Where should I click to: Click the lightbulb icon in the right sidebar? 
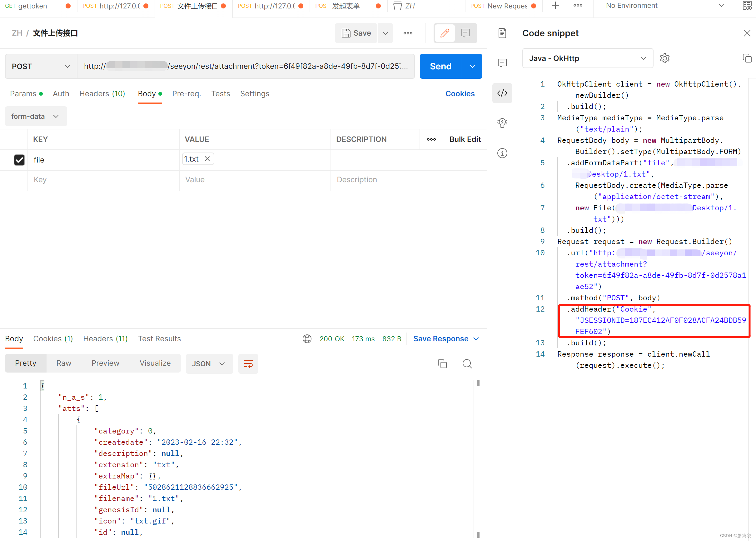pos(502,123)
